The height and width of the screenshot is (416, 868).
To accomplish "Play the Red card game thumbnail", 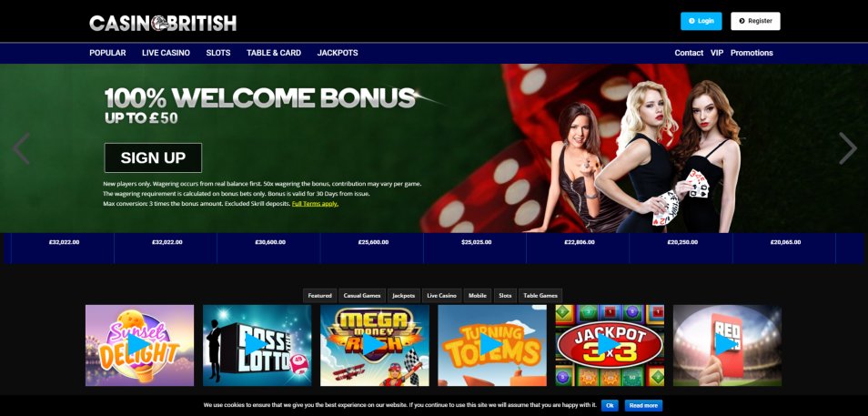I will click(727, 345).
